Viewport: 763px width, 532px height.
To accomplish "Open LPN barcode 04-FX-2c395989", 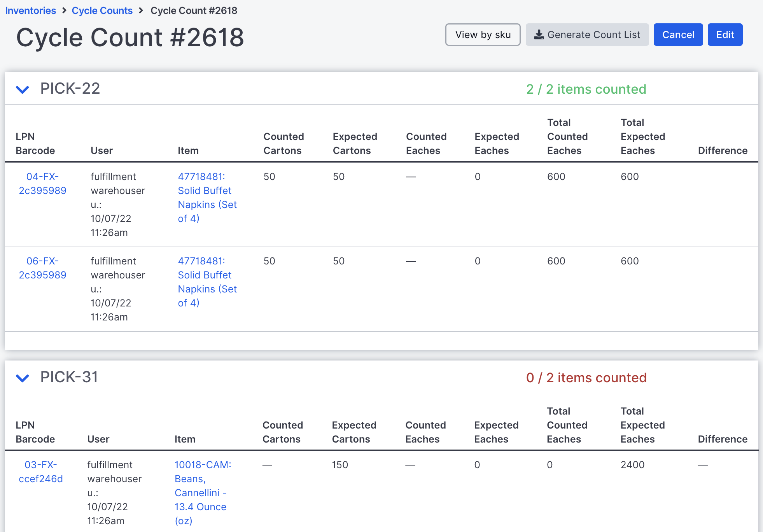I will 42,183.
